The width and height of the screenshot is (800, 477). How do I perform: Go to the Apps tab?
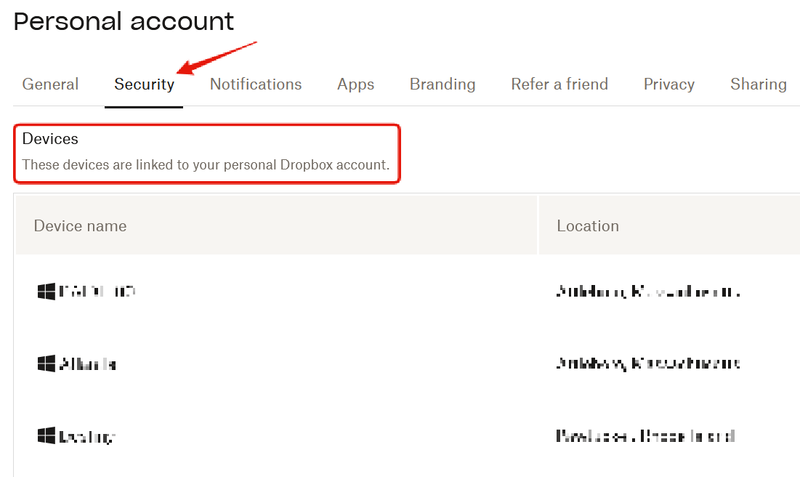pyautogui.click(x=356, y=84)
